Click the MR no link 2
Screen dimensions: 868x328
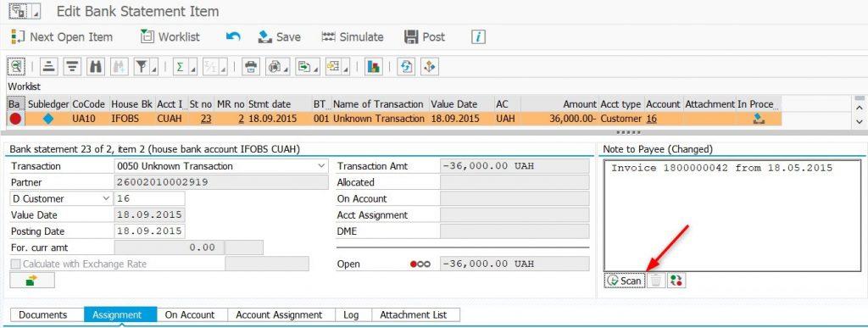tap(242, 119)
